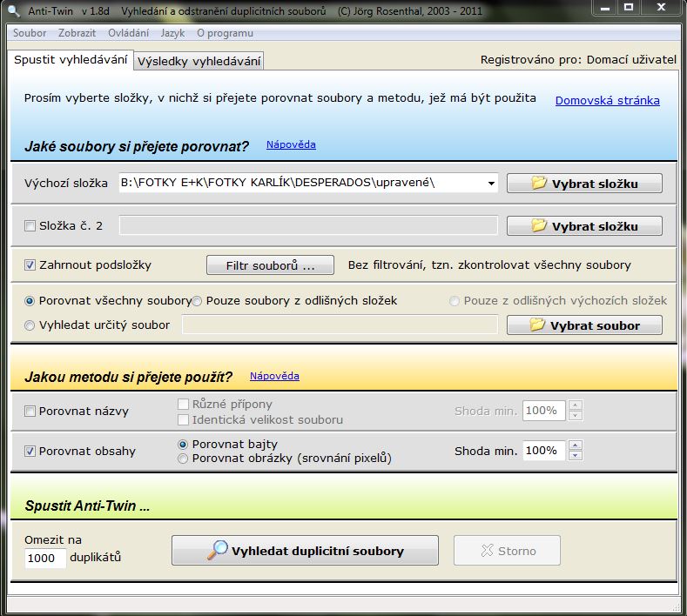Open the Soubor menu
Screen dimensions: 687x616
29,33
